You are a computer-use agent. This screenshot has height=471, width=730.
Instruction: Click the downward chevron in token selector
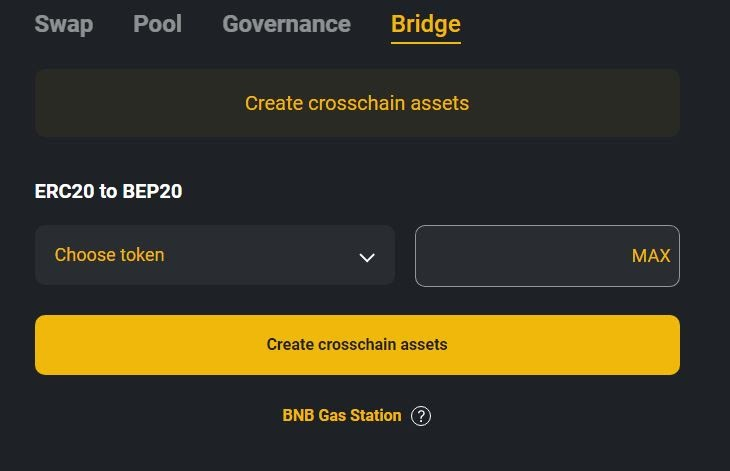tap(367, 257)
